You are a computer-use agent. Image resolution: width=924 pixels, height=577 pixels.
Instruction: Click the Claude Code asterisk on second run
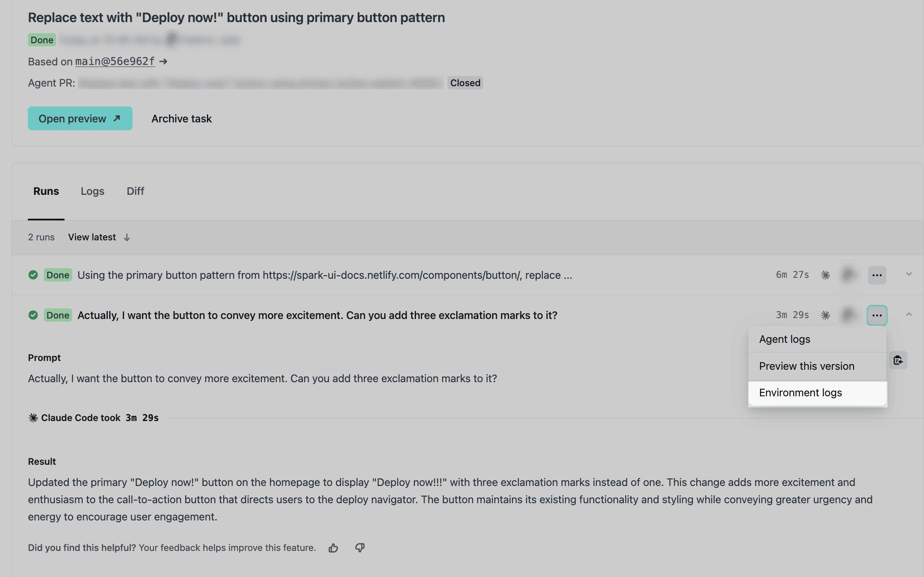[825, 315]
